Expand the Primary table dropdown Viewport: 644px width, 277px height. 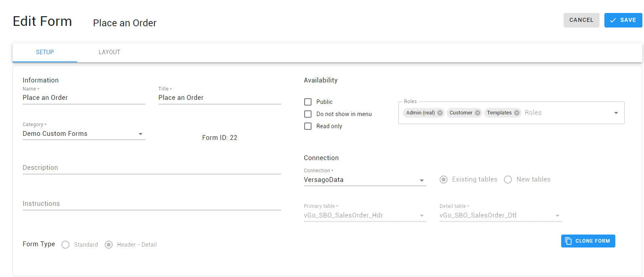[x=365, y=216]
